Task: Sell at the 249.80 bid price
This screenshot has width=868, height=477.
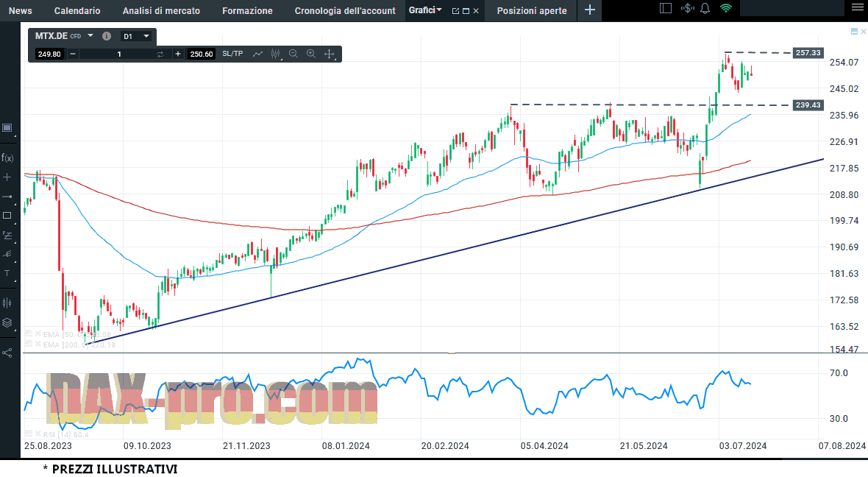Action: (x=49, y=54)
